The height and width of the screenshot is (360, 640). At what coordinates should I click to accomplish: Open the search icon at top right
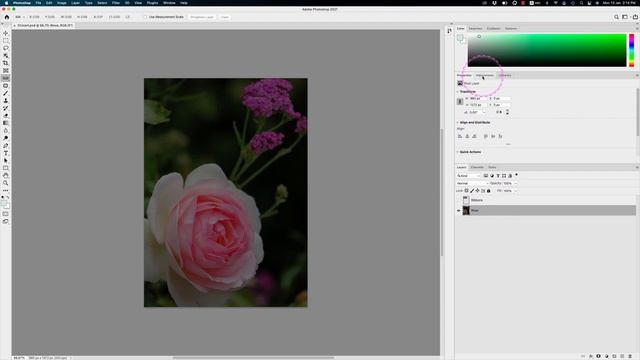tap(616, 17)
